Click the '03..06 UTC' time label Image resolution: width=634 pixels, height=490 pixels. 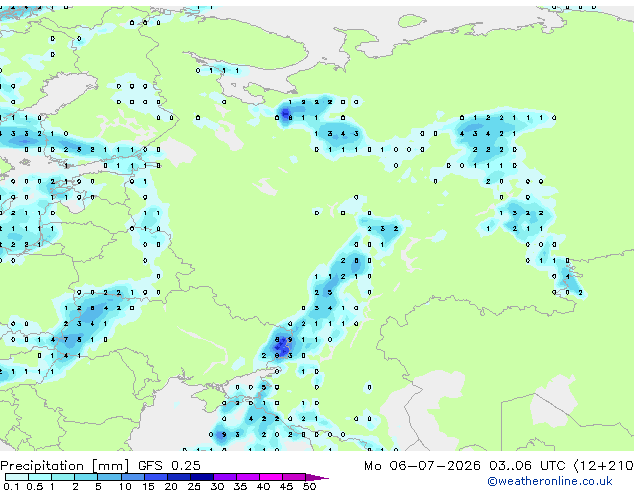click(527, 466)
